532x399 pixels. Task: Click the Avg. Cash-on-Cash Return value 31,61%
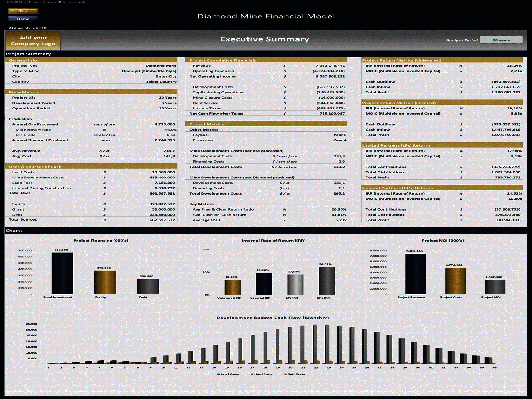339,215
